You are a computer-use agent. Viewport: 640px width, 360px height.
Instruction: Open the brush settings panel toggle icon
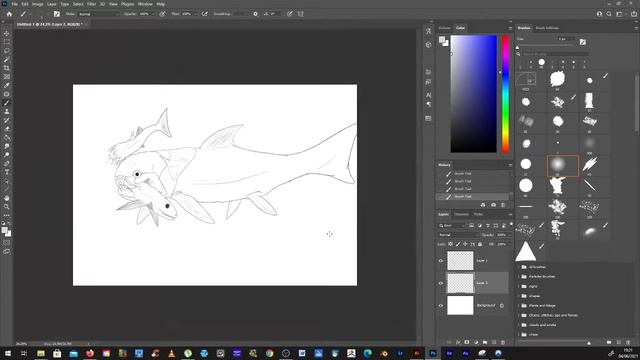click(x=57, y=14)
